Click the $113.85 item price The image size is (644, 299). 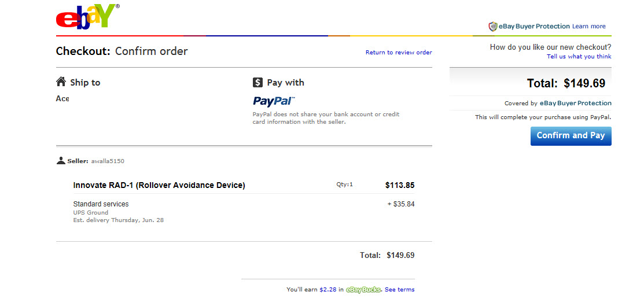pyautogui.click(x=400, y=186)
